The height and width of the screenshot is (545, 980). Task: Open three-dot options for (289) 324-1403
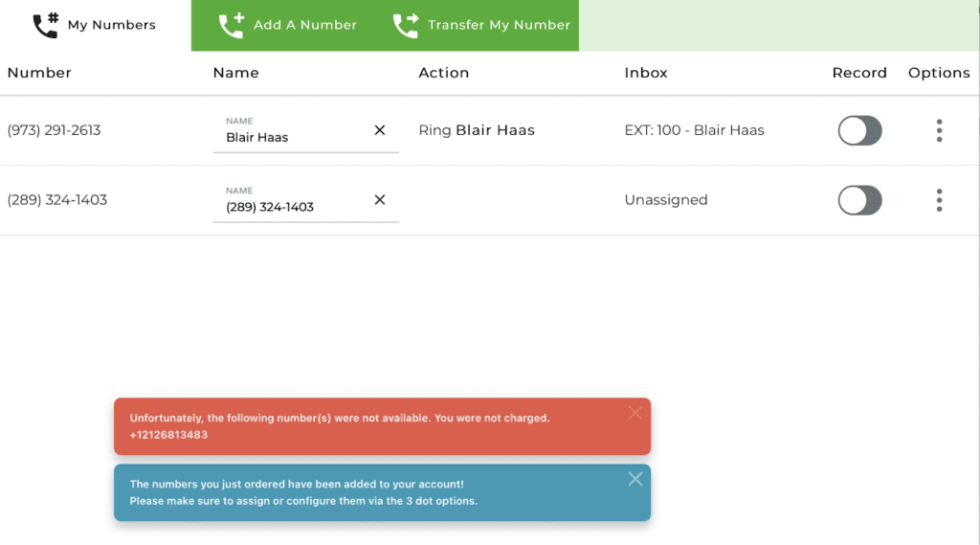pyautogui.click(x=939, y=200)
